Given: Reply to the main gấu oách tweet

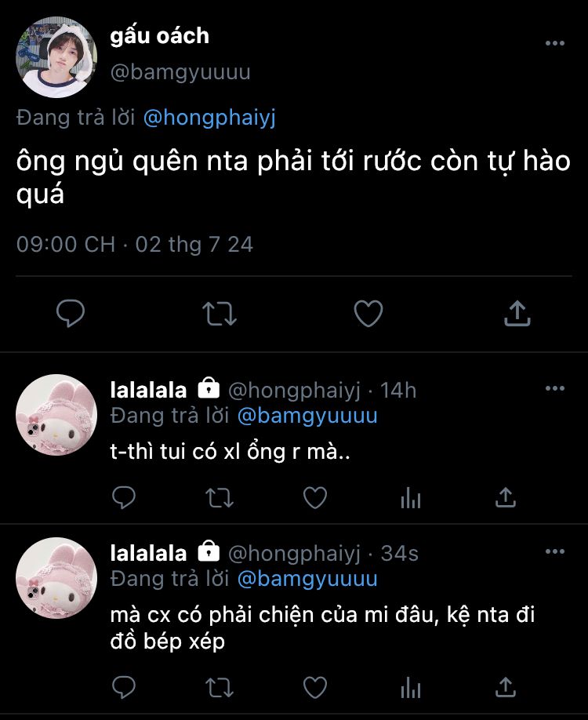Looking at the screenshot, I should pyautogui.click(x=71, y=313).
